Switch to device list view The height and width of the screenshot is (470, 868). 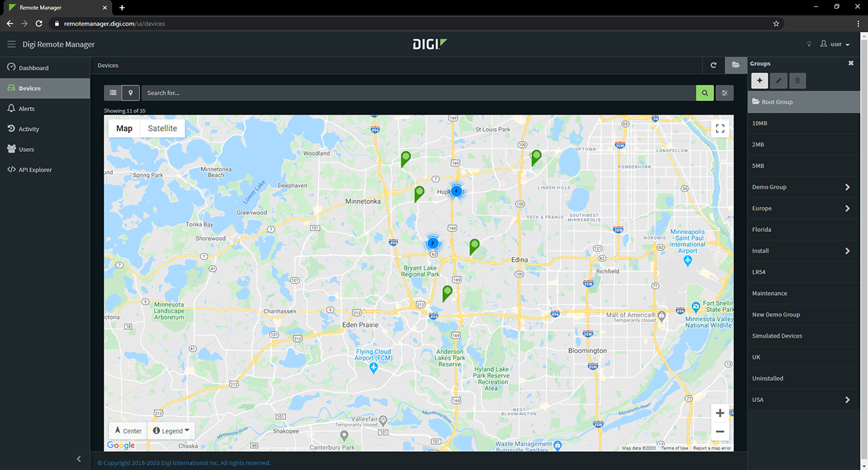(x=113, y=93)
